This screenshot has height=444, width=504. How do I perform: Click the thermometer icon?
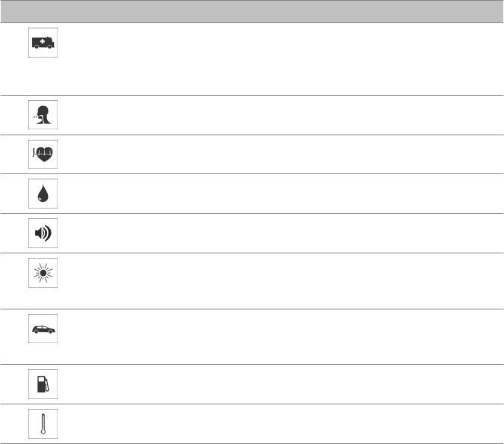pyautogui.click(x=43, y=425)
